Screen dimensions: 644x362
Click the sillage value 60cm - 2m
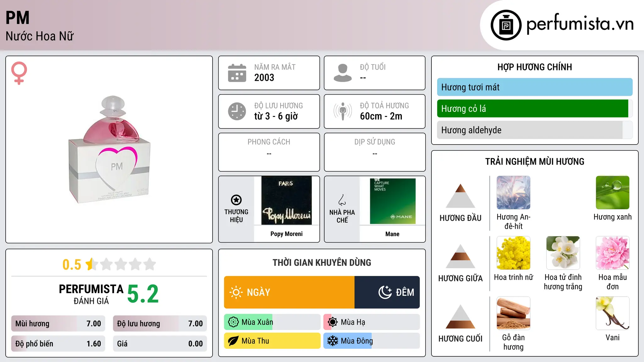click(381, 116)
